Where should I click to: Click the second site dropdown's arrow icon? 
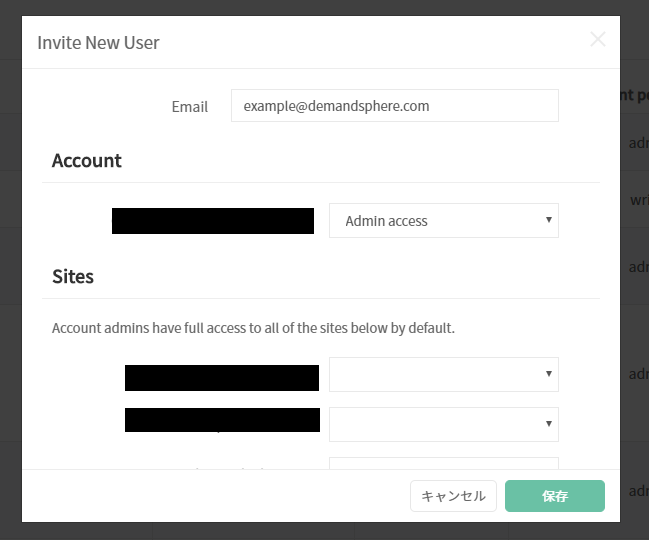pos(549,423)
